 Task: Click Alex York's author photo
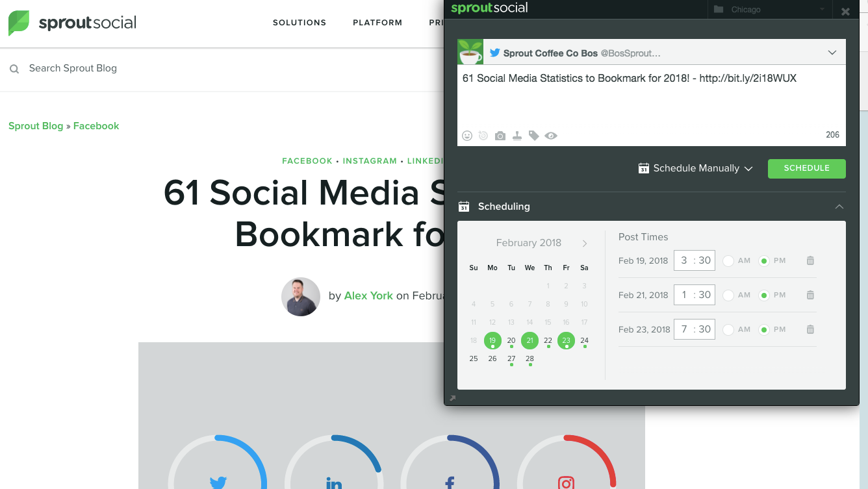301,297
